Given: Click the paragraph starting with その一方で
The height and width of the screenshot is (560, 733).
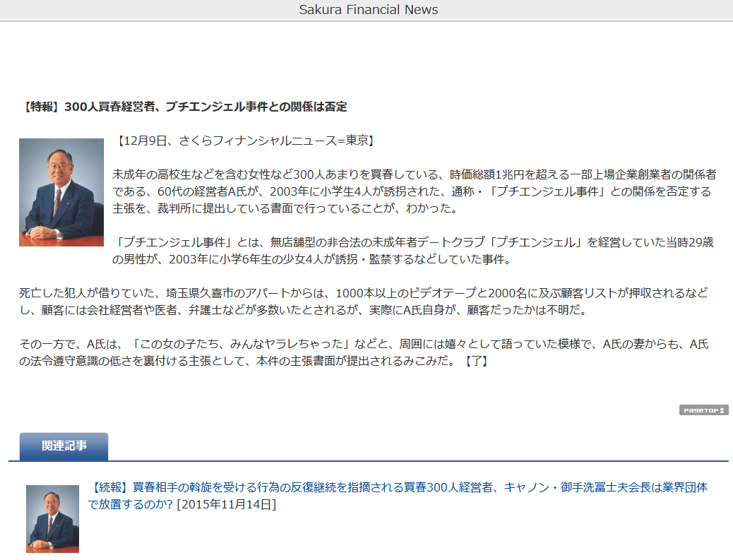Looking at the screenshot, I should coord(364,352).
